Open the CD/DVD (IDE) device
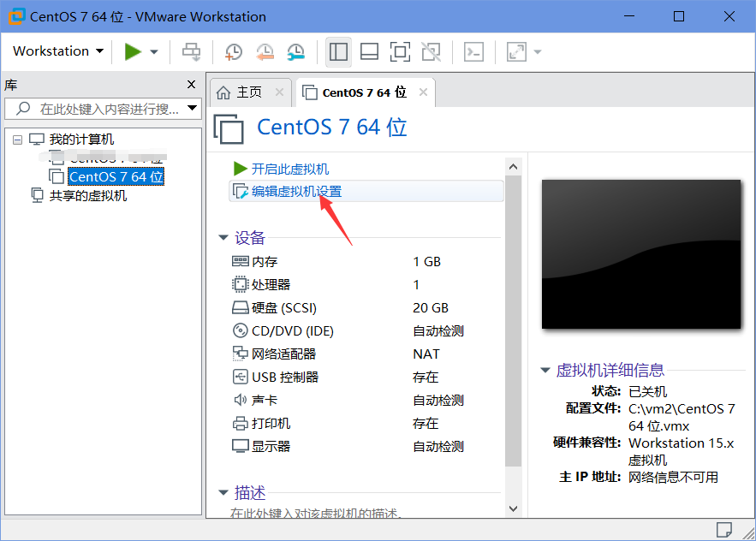This screenshot has width=756, height=541. [x=292, y=331]
